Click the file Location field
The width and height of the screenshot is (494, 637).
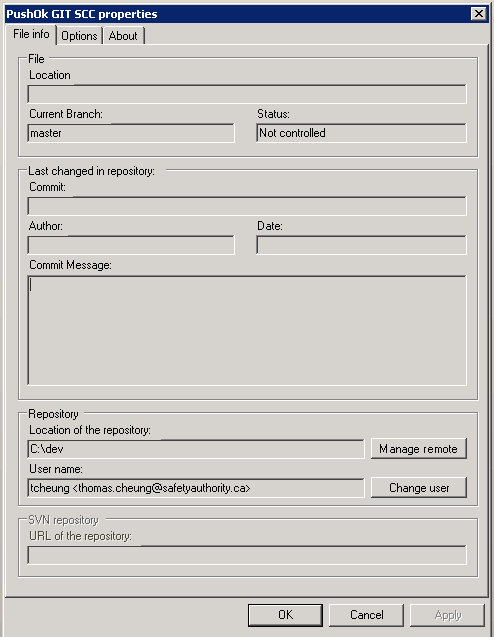(x=247, y=94)
